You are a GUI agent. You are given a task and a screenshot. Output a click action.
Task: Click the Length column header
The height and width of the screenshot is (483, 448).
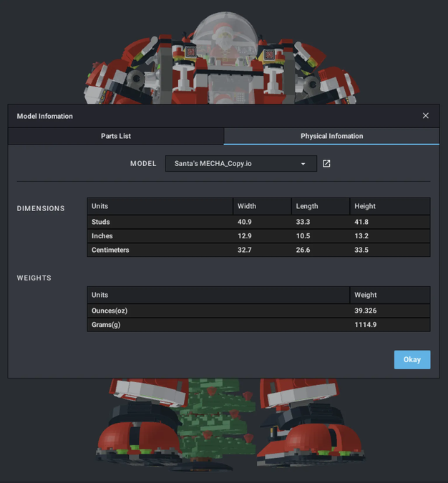[306, 206]
